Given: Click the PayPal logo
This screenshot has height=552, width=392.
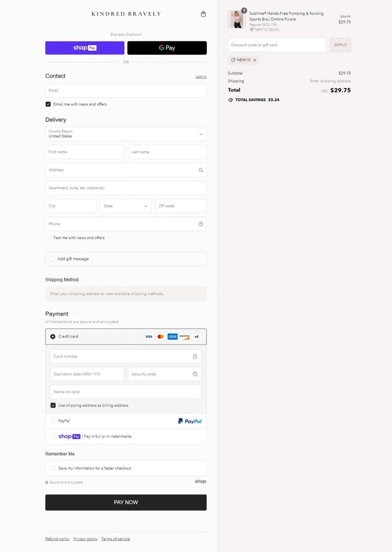Looking at the screenshot, I should 190,421.
